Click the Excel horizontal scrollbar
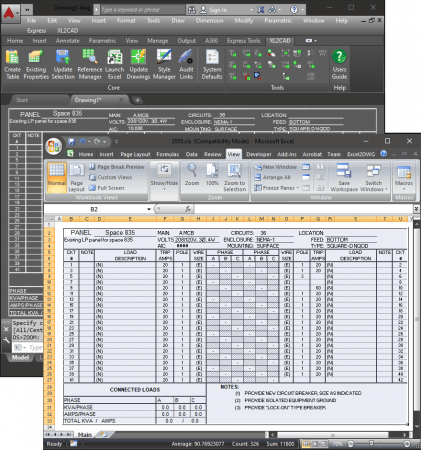The height and width of the screenshot is (450, 421). coord(333,435)
